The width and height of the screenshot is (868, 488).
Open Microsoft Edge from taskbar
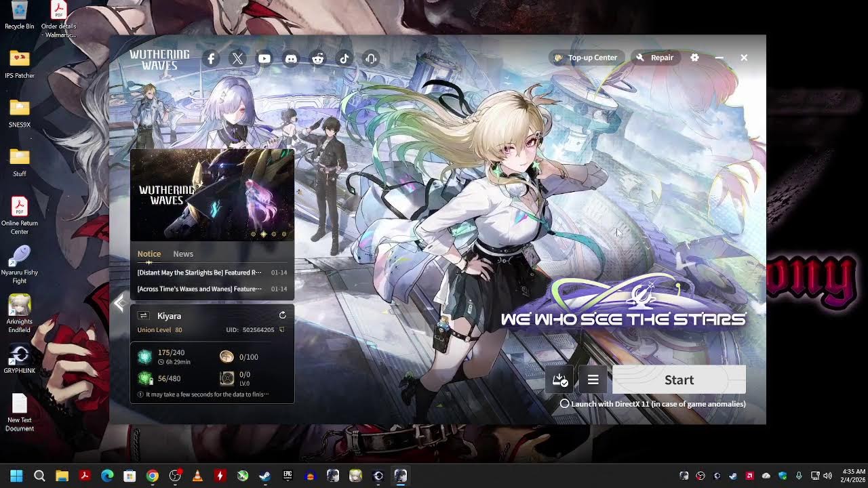(x=107, y=476)
